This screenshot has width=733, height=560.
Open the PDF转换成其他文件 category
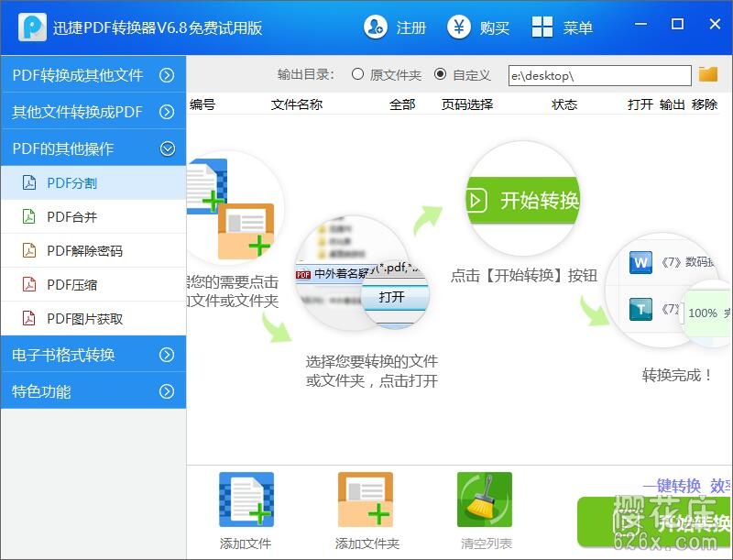(93, 74)
